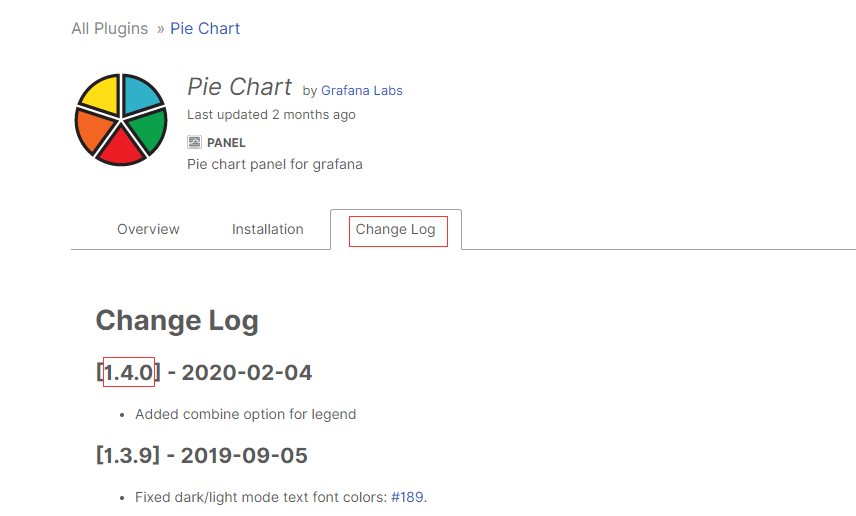Click the panel type icon beside PANEL

point(194,143)
